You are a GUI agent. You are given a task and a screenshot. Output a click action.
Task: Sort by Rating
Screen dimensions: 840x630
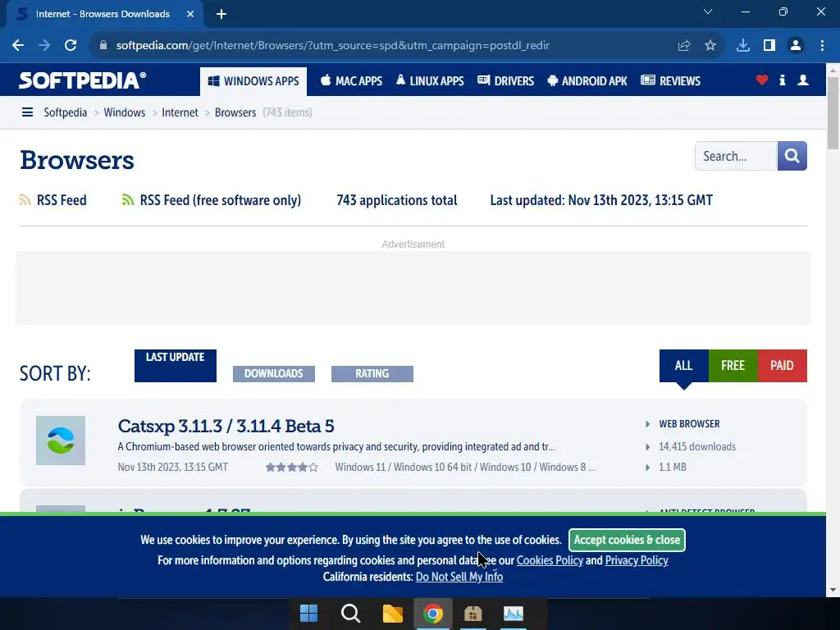(x=372, y=374)
